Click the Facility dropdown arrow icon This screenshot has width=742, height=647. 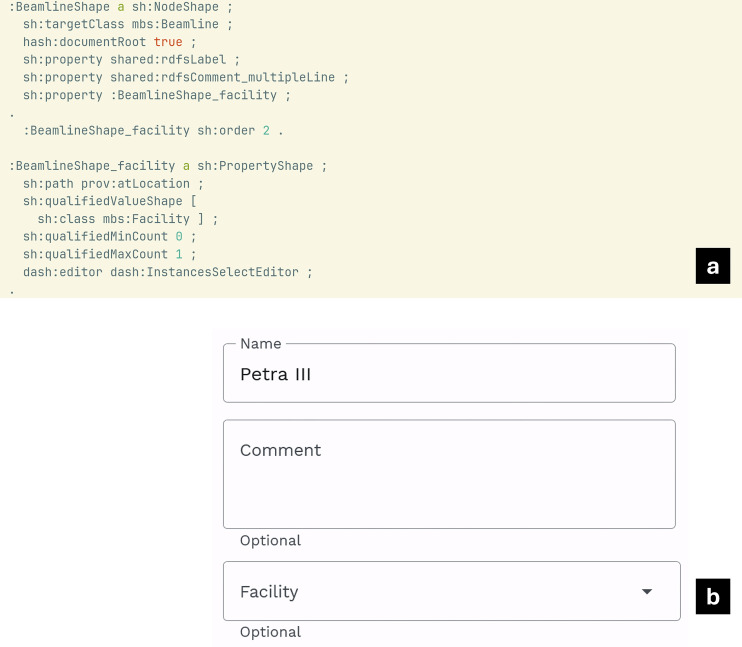click(647, 591)
